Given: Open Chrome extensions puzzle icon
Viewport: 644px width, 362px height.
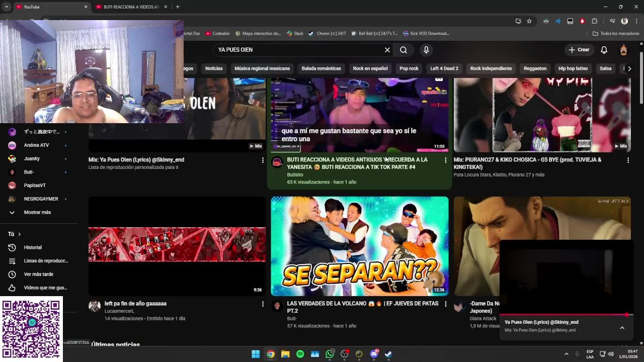Looking at the screenshot, I should (x=594, y=21).
